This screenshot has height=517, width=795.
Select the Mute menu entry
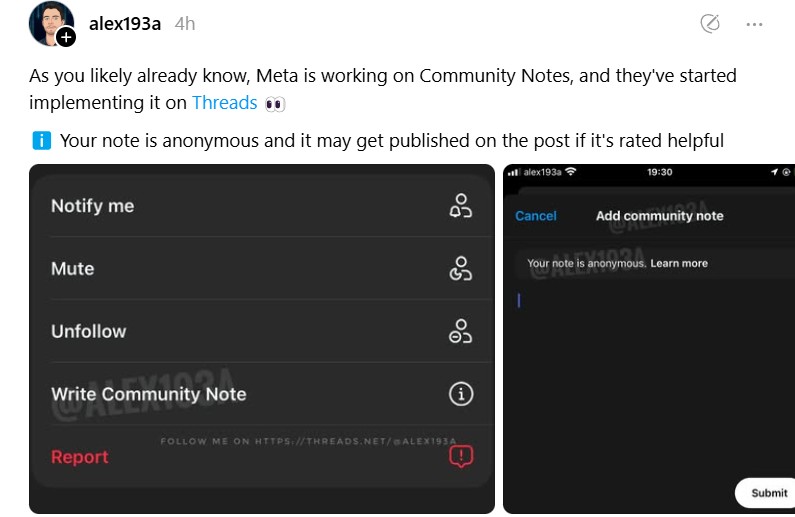tap(263, 269)
